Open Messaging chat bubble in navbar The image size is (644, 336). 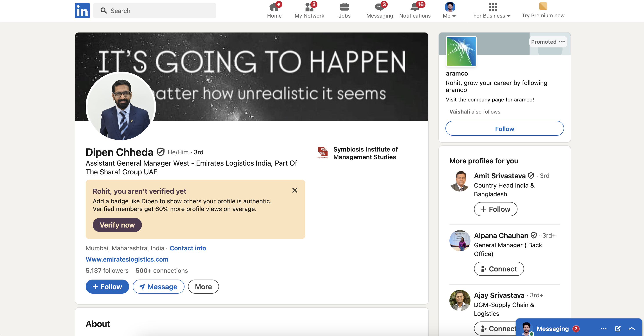380,7
